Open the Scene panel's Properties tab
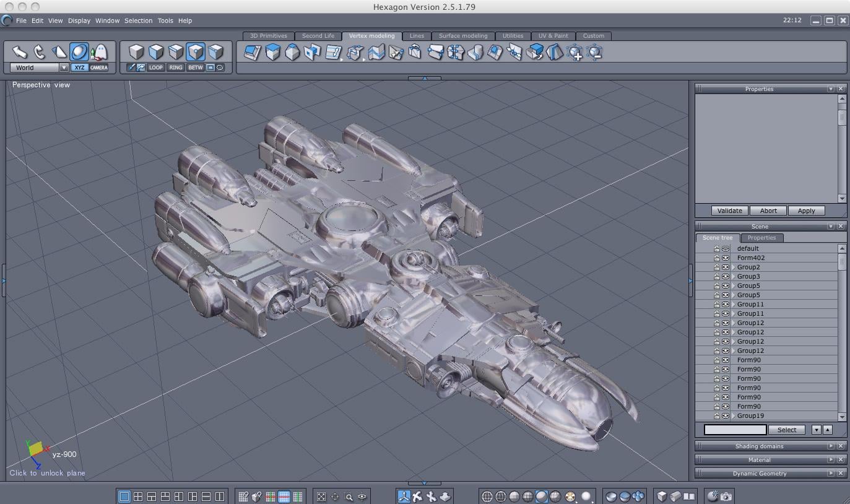 pos(761,238)
